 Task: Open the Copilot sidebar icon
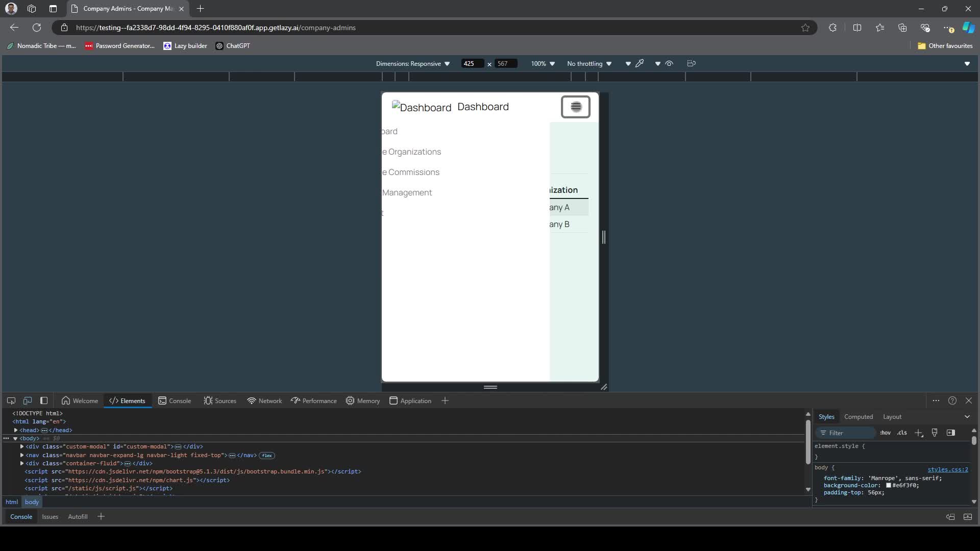pyautogui.click(x=968, y=28)
